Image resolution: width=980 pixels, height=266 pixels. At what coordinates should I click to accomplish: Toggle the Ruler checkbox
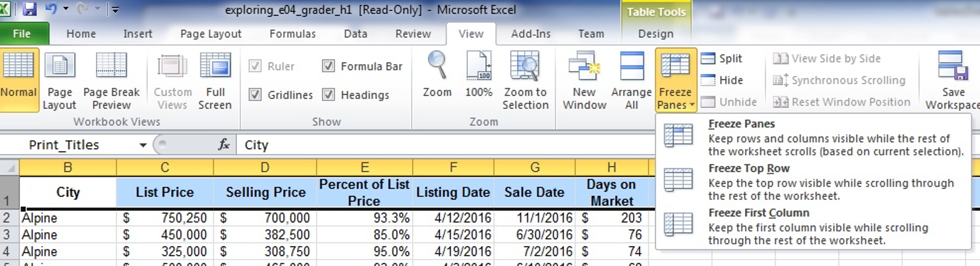click(x=255, y=66)
